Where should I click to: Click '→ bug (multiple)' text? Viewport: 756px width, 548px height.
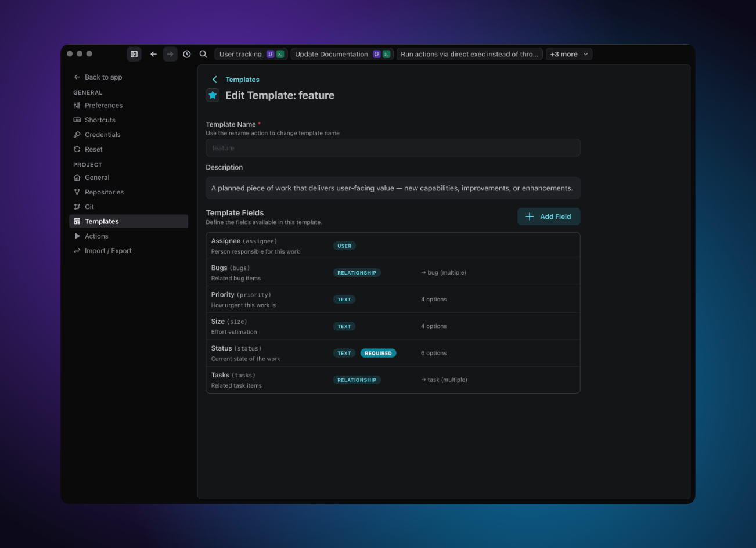(x=444, y=273)
